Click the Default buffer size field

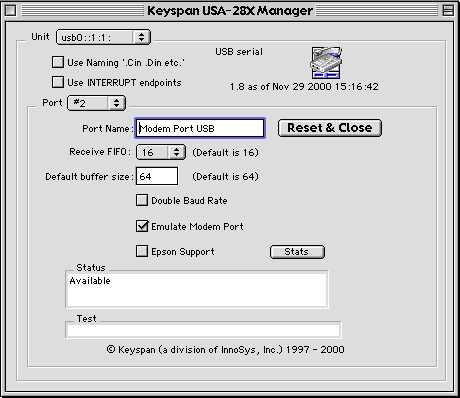point(157,176)
